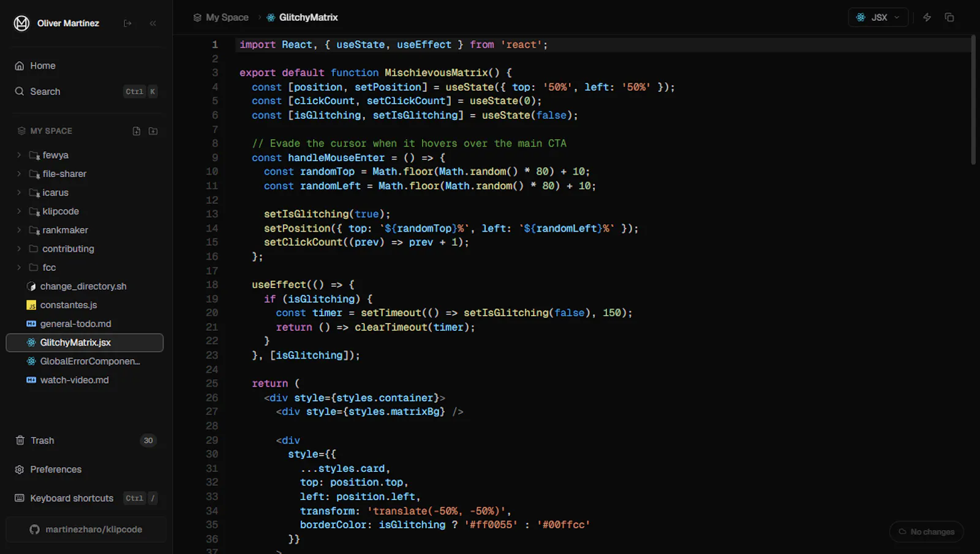Click the '#ff0055' color value in code

(491, 525)
